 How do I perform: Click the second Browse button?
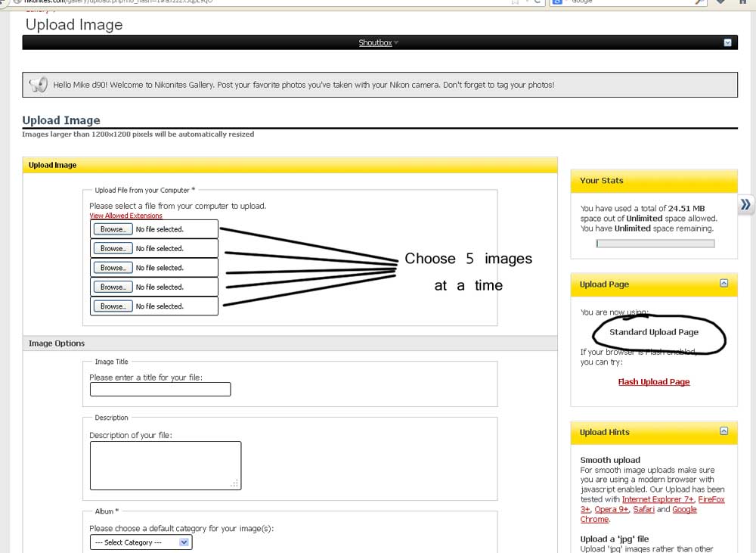(113, 249)
